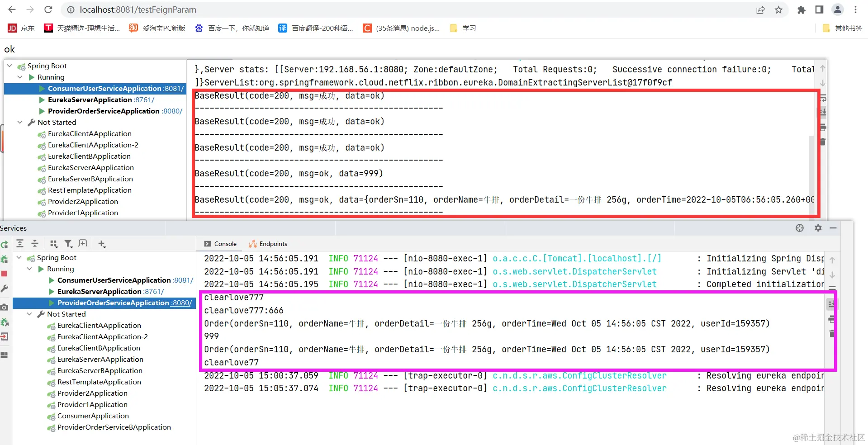Collapse Running node in upper tree
This screenshot has width=868, height=445.
pyautogui.click(x=20, y=77)
